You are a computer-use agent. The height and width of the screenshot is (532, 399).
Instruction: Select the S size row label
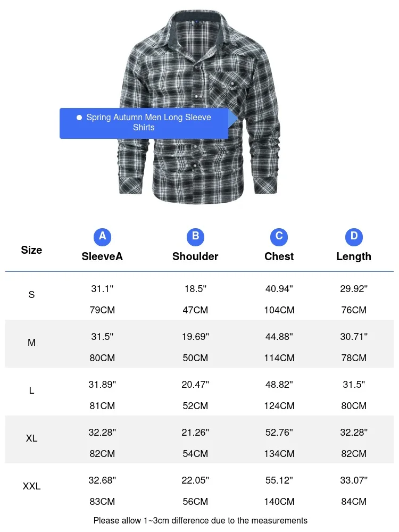coord(31,295)
